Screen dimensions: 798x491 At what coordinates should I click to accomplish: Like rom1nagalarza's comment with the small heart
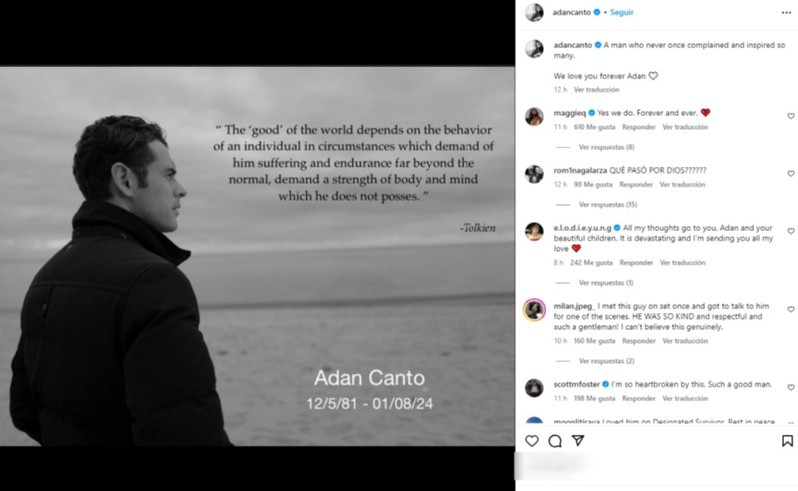coord(791,174)
